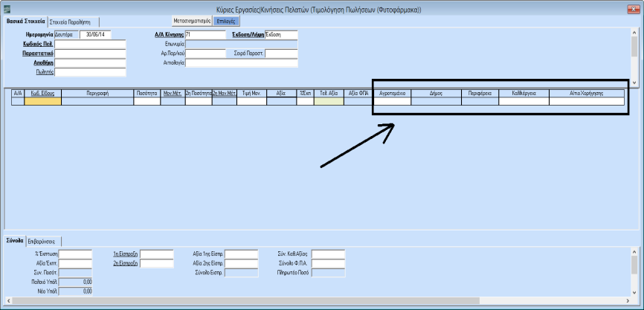Switch to the Βασικά Στοιχεία tab
The image size is (644, 310).
[25, 22]
